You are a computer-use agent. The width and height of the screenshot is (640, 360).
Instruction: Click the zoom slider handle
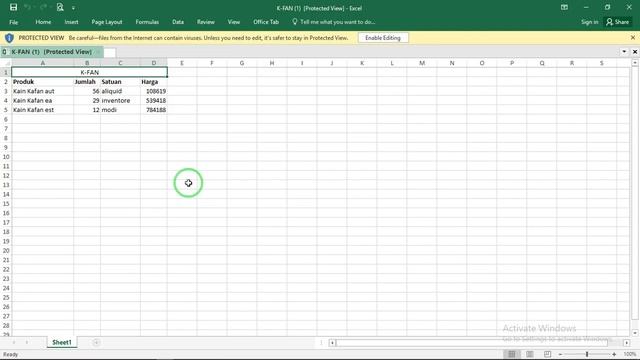587,354
